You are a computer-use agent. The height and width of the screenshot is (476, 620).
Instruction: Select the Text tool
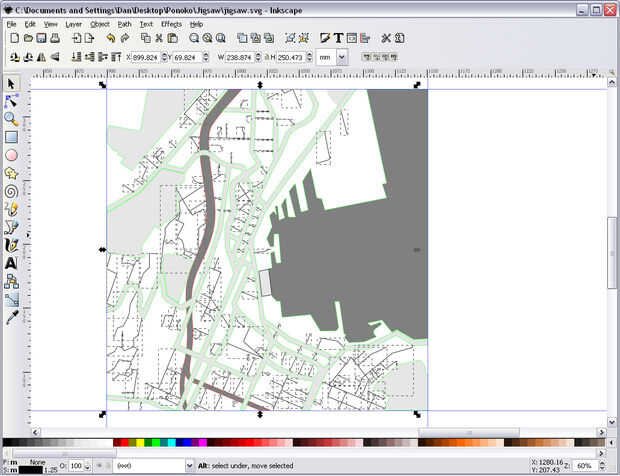(11, 263)
